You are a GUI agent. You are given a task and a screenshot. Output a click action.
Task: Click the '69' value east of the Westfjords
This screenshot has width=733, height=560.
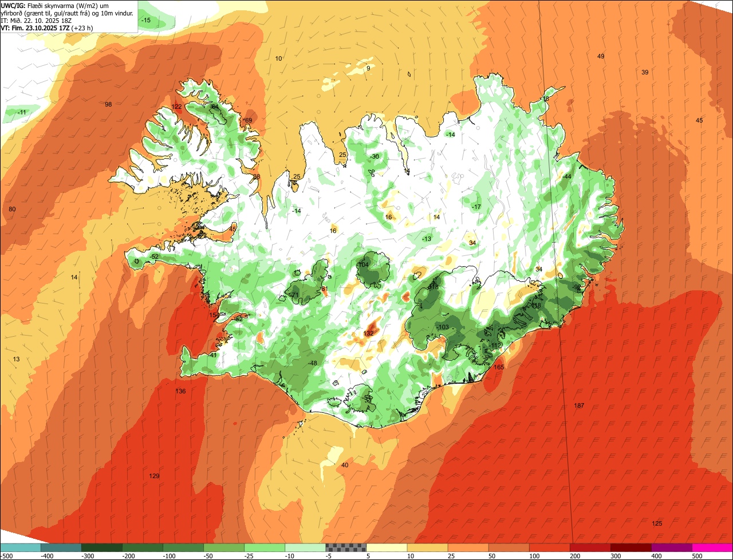point(249,120)
